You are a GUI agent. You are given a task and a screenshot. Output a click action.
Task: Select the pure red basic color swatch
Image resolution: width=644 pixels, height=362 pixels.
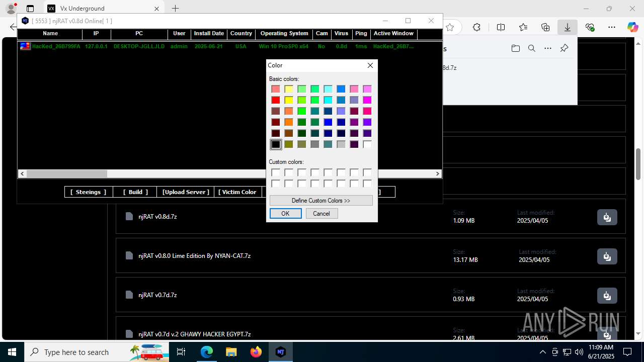click(276, 100)
